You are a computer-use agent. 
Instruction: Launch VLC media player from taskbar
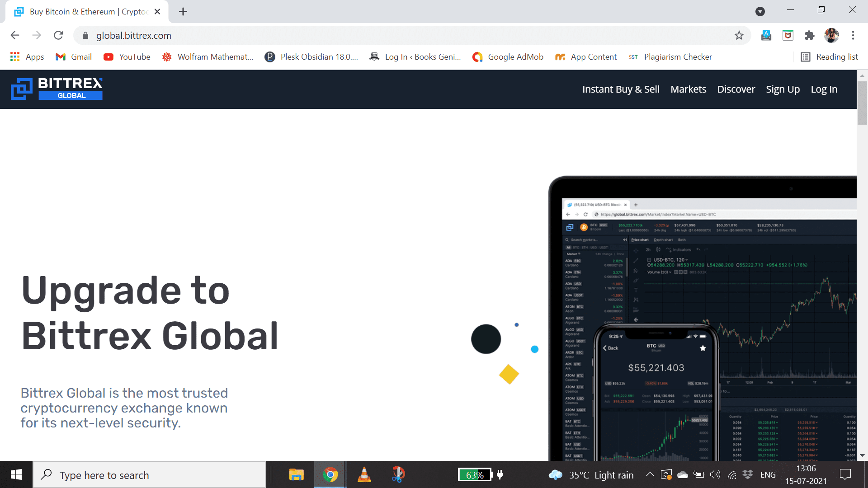[x=364, y=474]
